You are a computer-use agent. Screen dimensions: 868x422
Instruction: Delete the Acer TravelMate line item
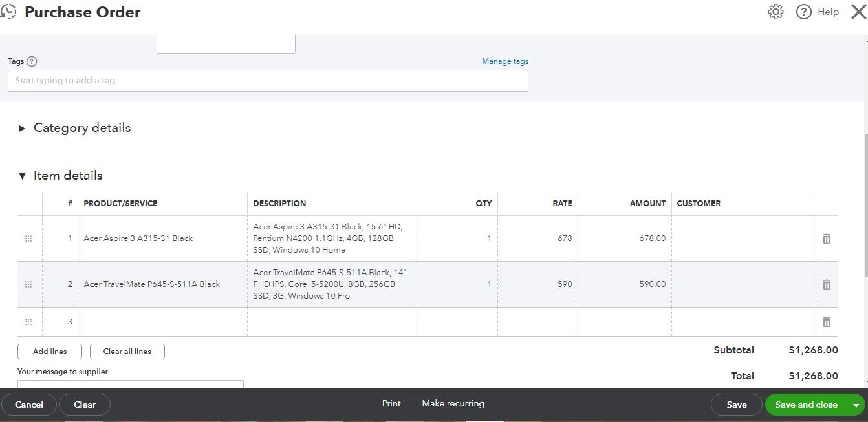826,284
